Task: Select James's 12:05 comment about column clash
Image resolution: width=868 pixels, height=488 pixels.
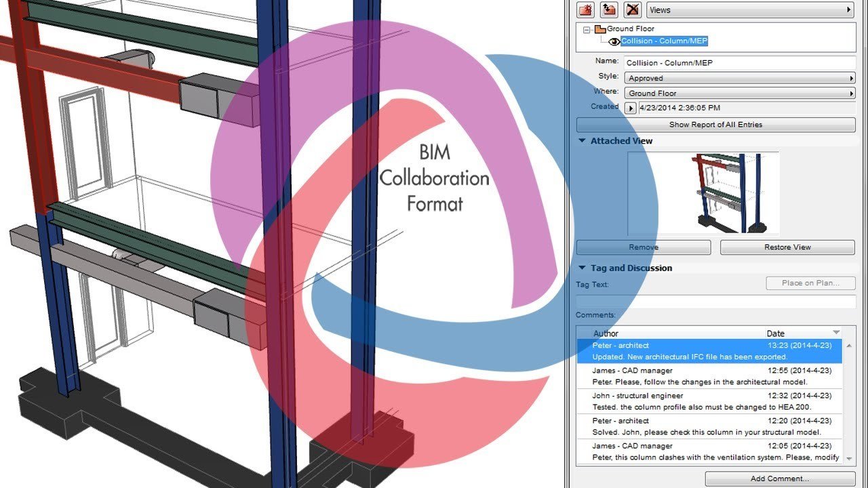Action: point(709,451)
